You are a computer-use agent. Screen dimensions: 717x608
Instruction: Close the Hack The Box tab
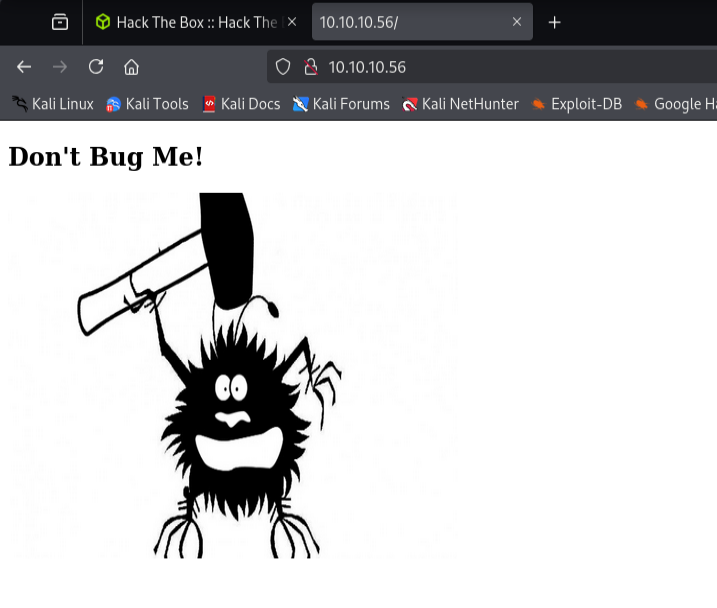coord(292,22)
